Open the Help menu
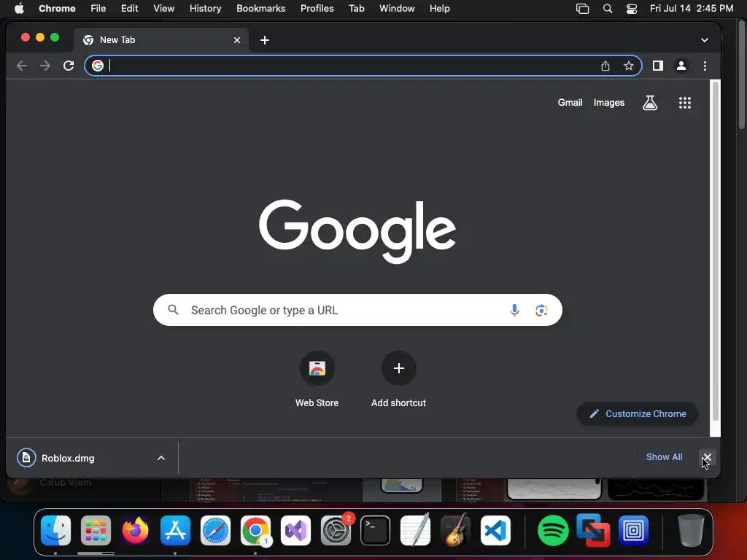Viewport: 747px width, 560px height. coord(439,9)
